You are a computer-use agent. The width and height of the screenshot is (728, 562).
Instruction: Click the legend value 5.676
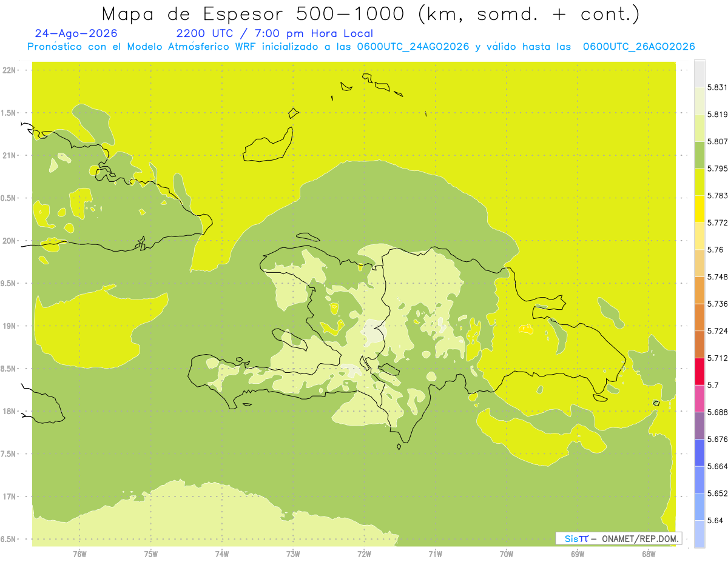[718, 439]
